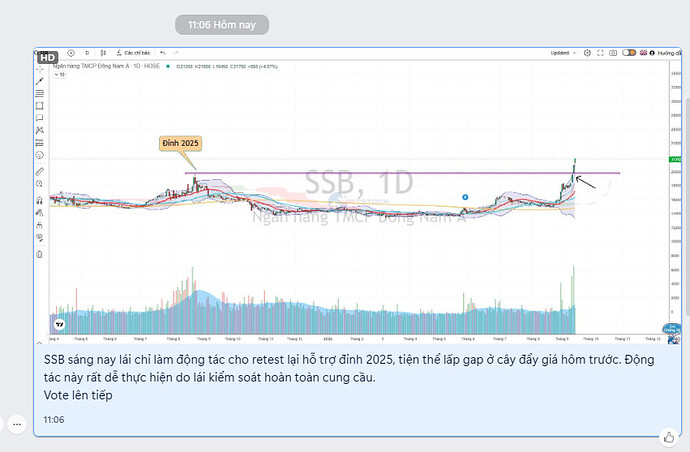Open the candlestick chart type selector
The width and height of the screenshot is (690, 452).
103,53
